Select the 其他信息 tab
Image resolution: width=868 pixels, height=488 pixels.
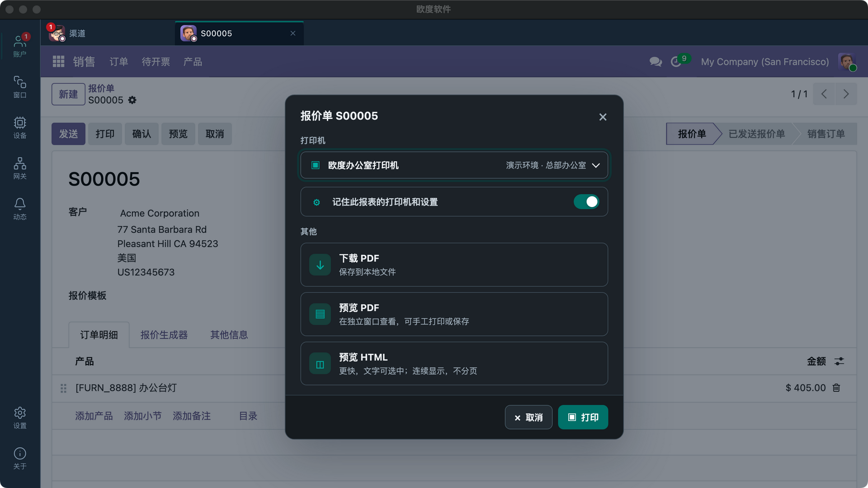[x=229, y=335]
